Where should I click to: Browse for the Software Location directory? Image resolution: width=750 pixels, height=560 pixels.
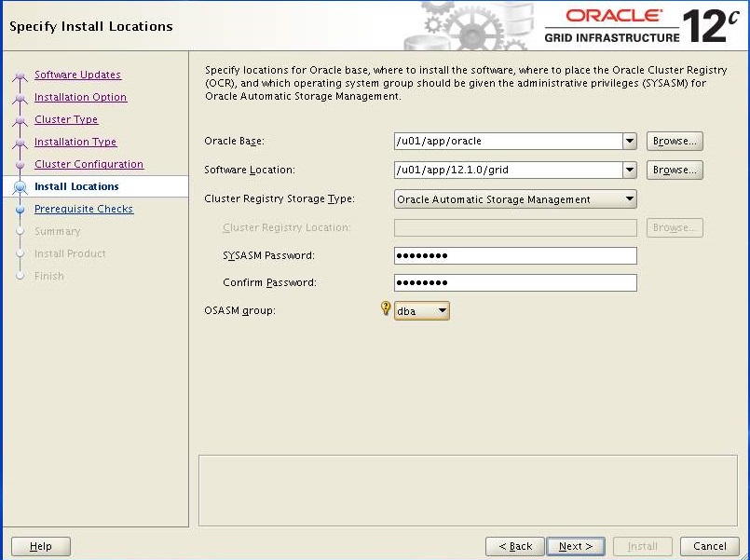click(675, 170)
